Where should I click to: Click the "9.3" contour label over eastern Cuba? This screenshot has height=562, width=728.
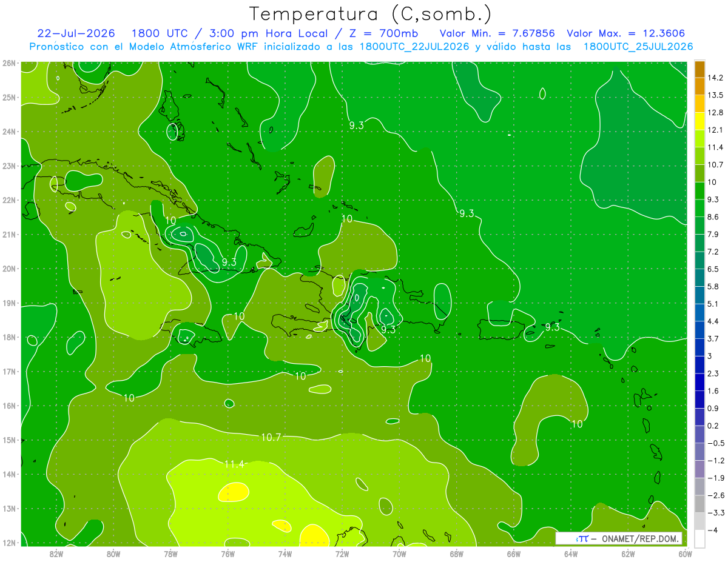(x=229, y=262)
